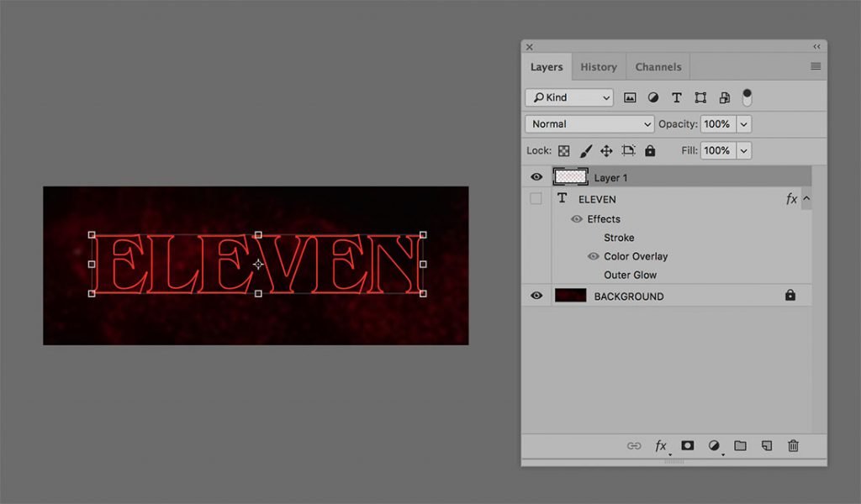Viewport: 861px width, 504px height.
Task: Select the Layer 1 thumbnail
Action: click(571, 176)
